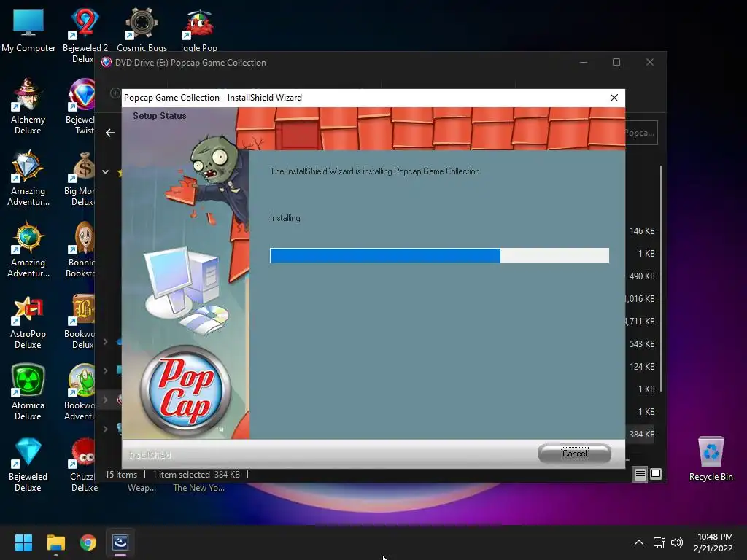Click the installation progress bar
The width and height of the screenshot is (747, 560).
tap(439, 255)
